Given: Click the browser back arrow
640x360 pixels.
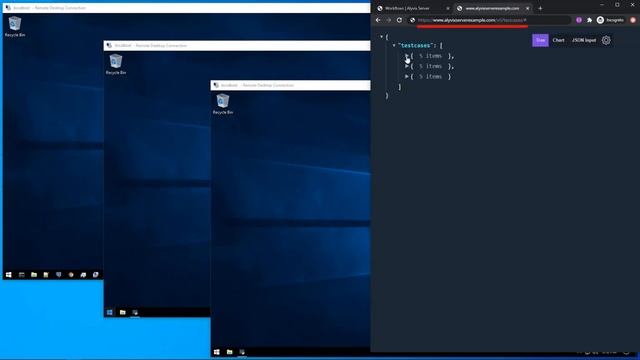Looking at the screenshot, I should point(378,20).
